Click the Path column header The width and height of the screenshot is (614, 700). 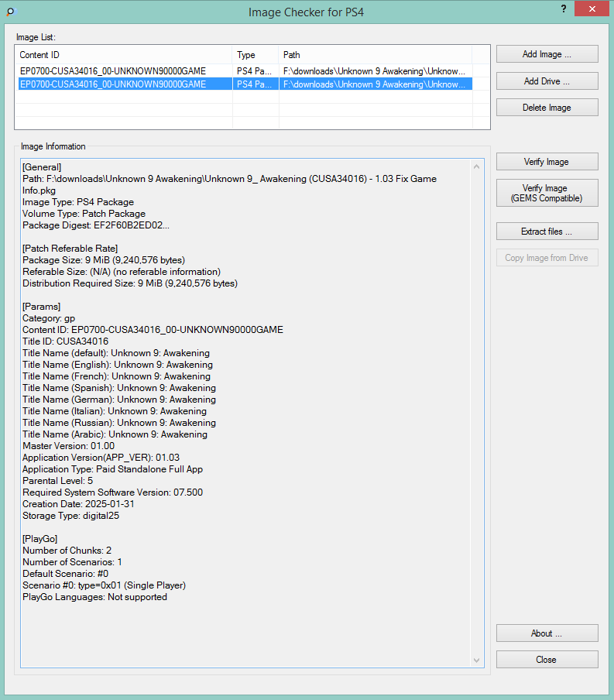coord(375,55)
